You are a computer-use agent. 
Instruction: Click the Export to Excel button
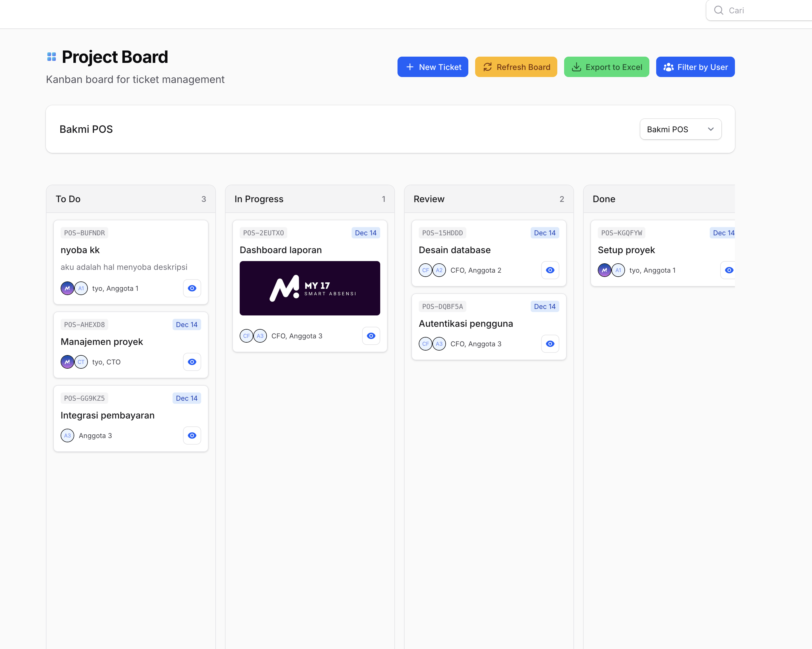(x=606, y=67)
